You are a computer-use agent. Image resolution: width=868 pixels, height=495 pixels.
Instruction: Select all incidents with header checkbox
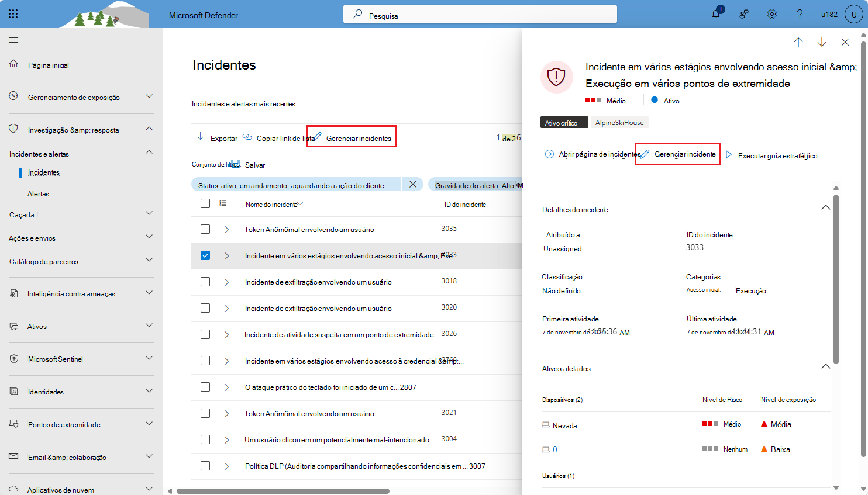click(x=205, y=203)
